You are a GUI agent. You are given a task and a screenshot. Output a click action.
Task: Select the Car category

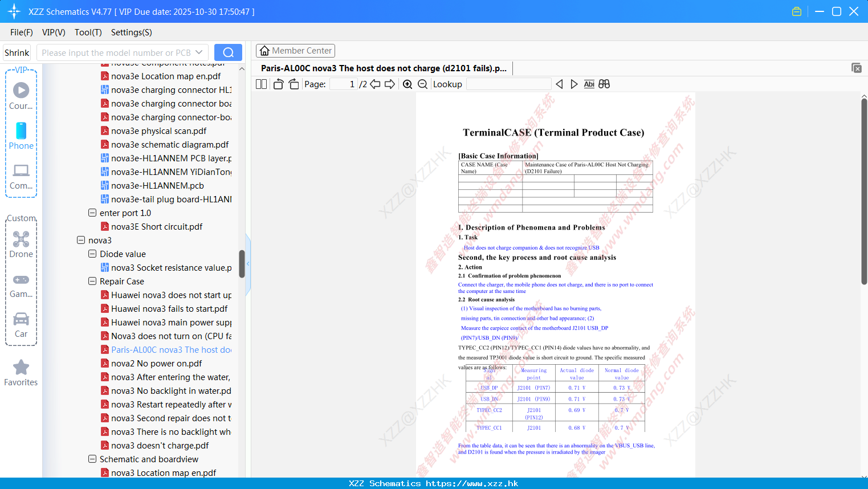21,324
